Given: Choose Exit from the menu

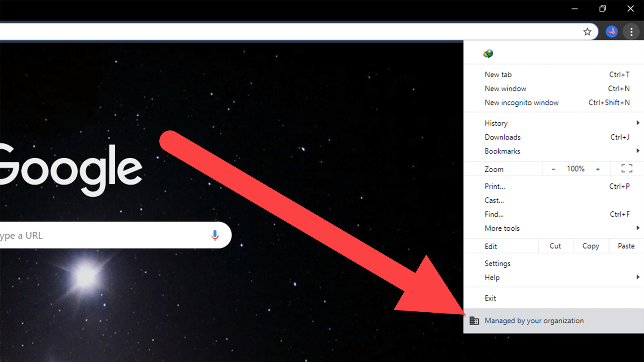Looking at the screenshot, I should pos(553,298).
